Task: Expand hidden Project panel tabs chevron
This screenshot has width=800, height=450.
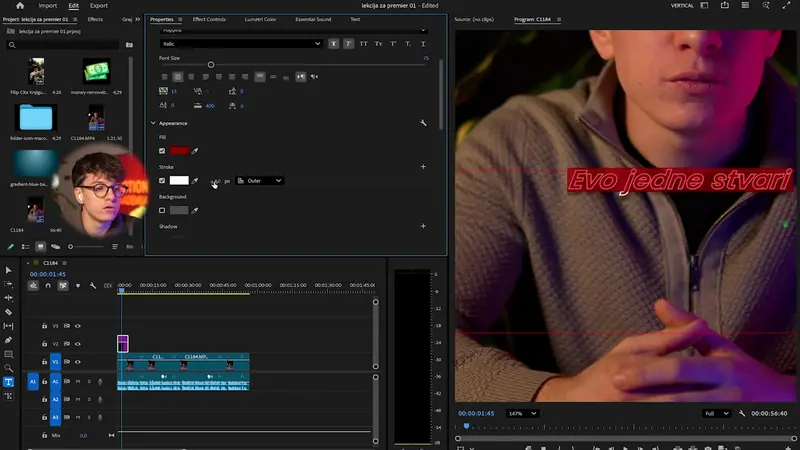Action: click(138, 19)
